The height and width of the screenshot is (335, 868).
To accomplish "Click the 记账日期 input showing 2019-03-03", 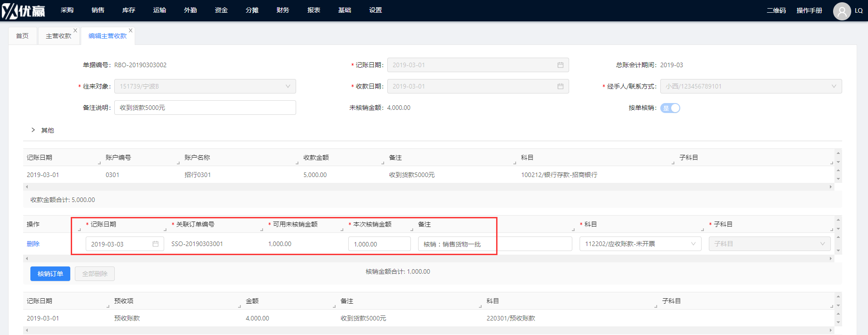I will click(x=125, y=244).
